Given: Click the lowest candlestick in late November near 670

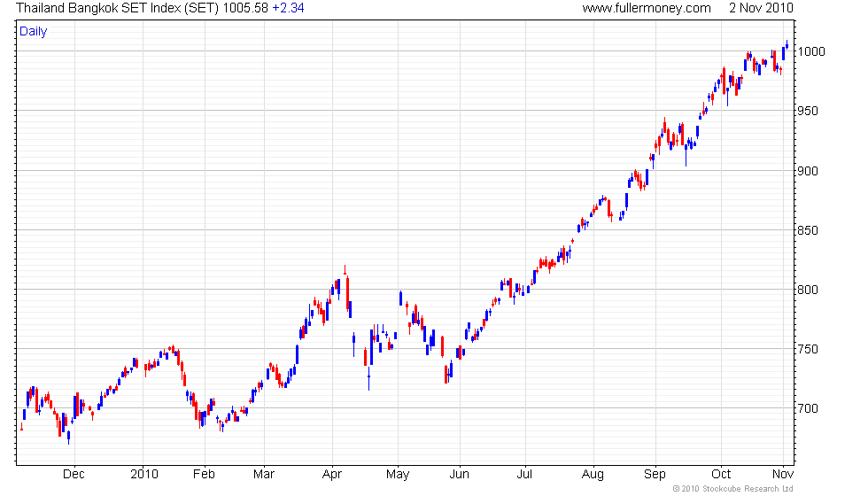Looking at the screenshot, I should pos(69,437).
